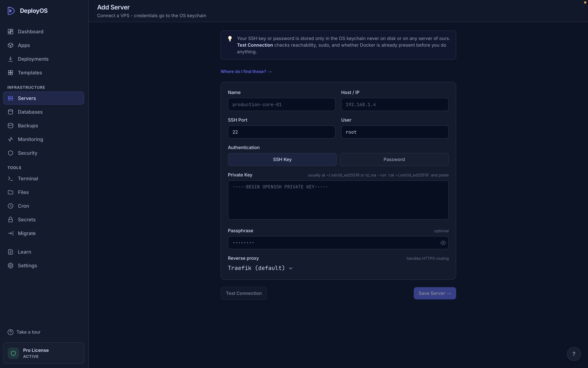
Task: Click into the Private Key textarea
Action: (338, 200)
